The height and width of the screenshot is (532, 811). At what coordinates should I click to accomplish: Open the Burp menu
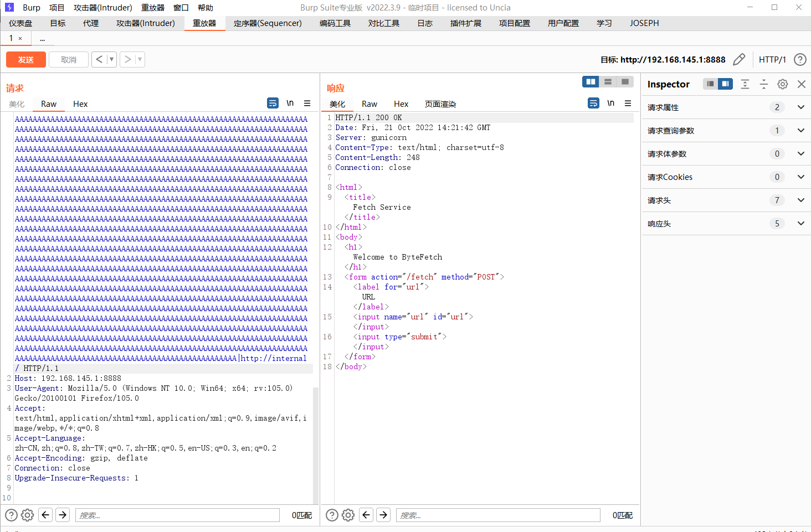click(32, 8)
